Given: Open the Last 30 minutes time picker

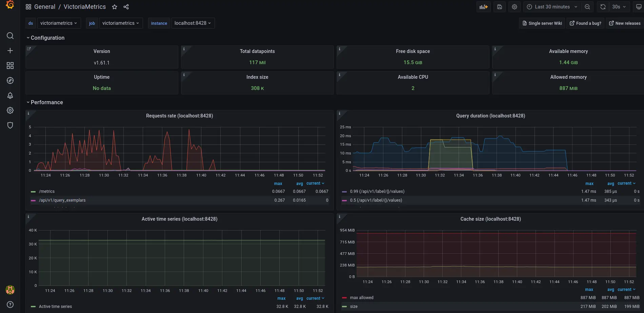Looking at the screenshot, I should point(552,7).
